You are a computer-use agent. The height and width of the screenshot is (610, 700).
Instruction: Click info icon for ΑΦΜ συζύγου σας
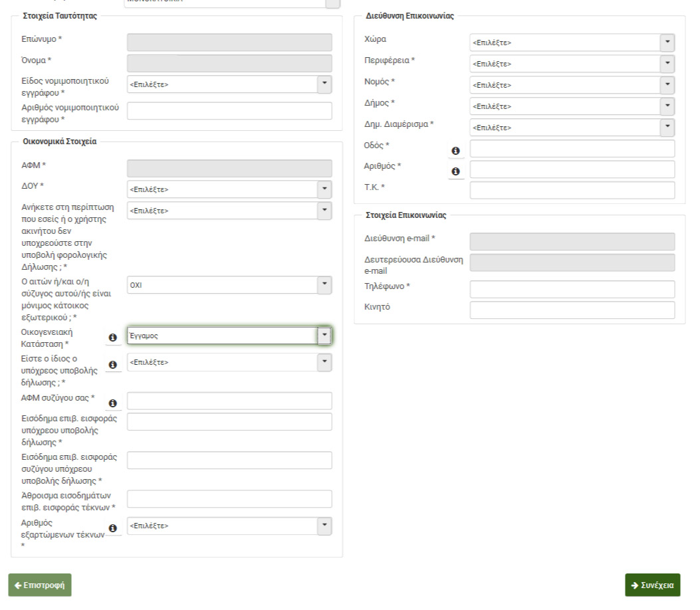point(112,403)
